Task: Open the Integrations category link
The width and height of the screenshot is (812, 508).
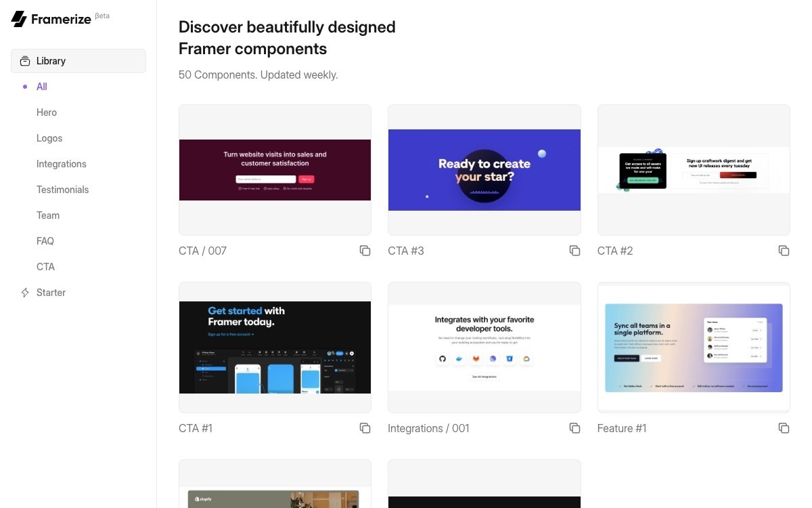Action: (61, 164)
